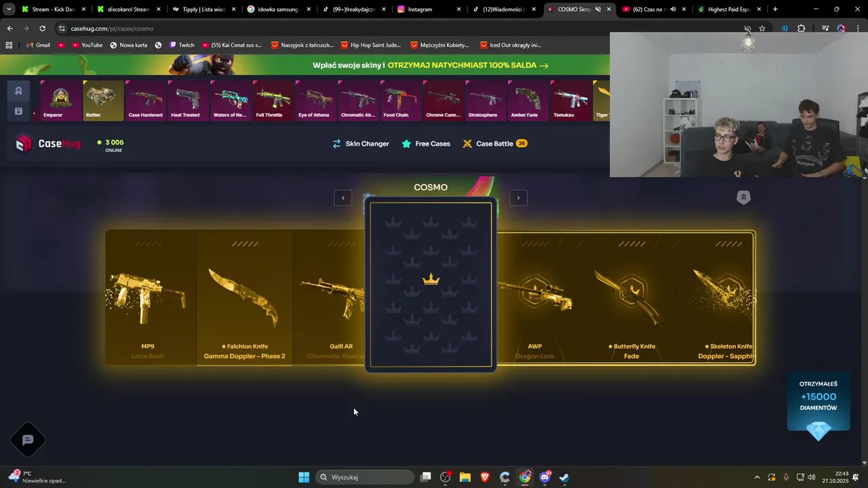Switch to the Stream - Kick Dashboard tab

(x=54, y=9)
